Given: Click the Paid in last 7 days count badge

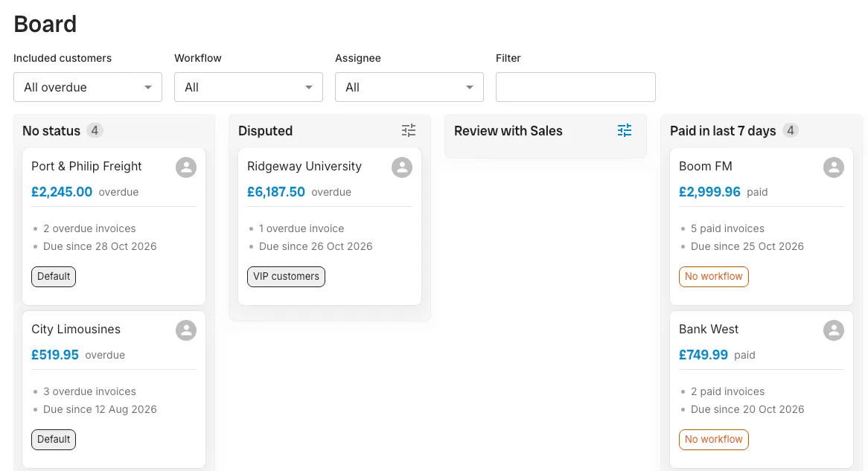Looking at the screenshot, I should point(791,131).
